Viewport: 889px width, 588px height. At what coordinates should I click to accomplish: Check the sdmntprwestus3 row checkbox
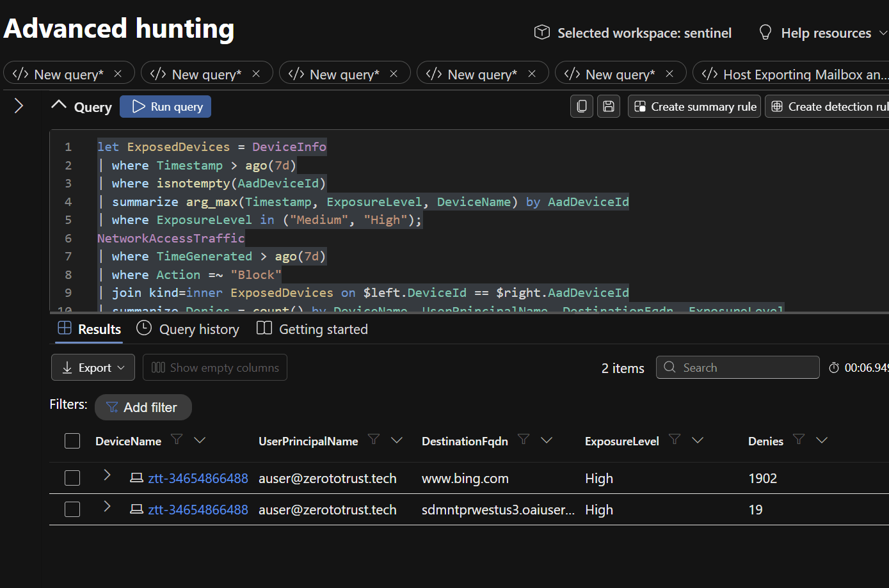(x=72, y=509)
